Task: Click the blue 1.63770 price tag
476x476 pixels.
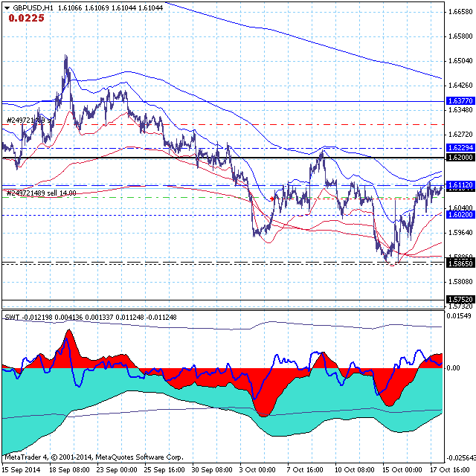Action: (460, 101)
